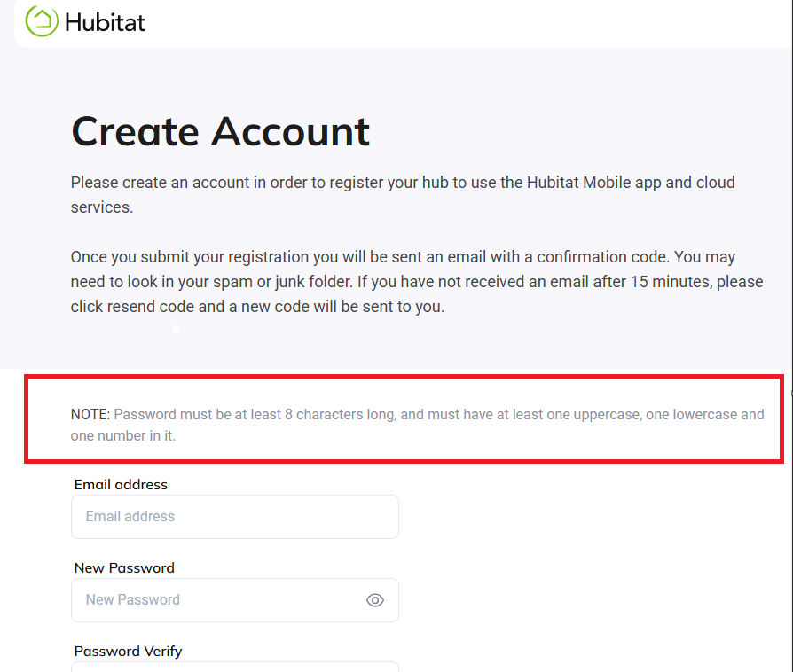Select the Password Verify input field
Screen dimensions: 793x672
tap(234, 667)
